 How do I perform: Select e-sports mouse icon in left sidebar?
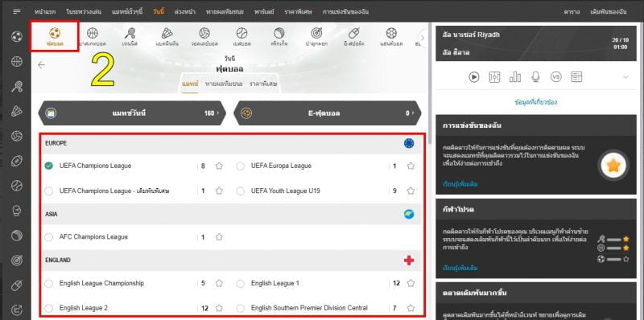tap(16, 285)
